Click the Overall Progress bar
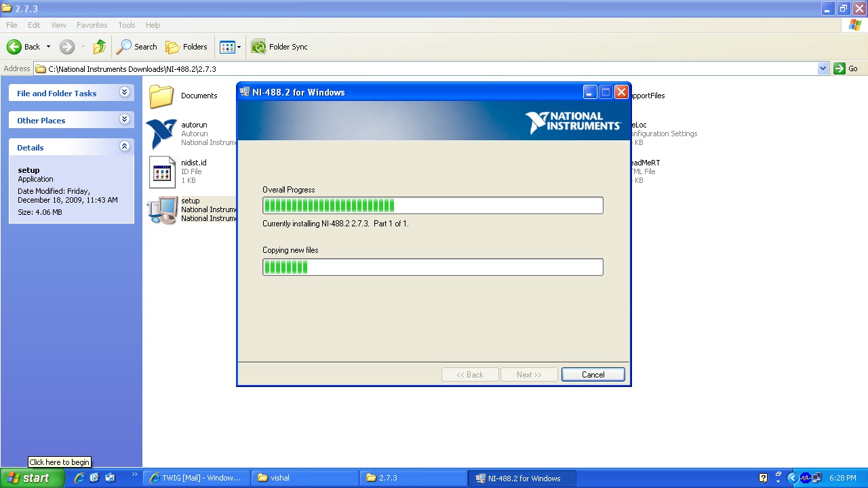The image size is (868, 488). click(x=433, y=205)
